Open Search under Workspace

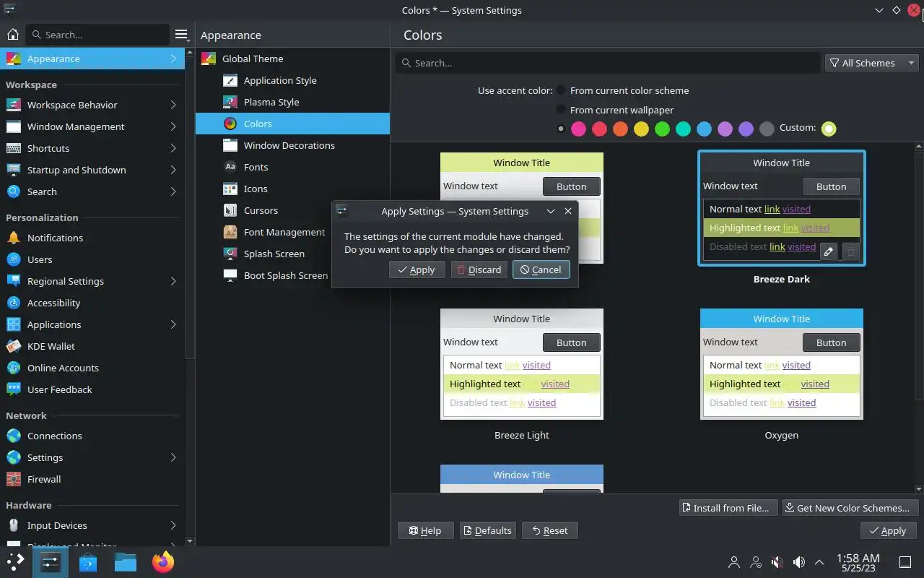tap(92, 191)
